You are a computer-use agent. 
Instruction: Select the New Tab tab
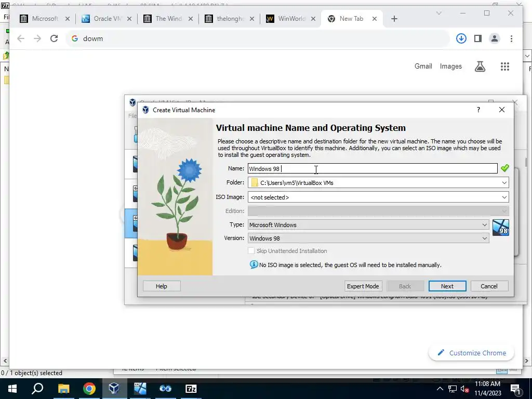(x=352, y=19)
